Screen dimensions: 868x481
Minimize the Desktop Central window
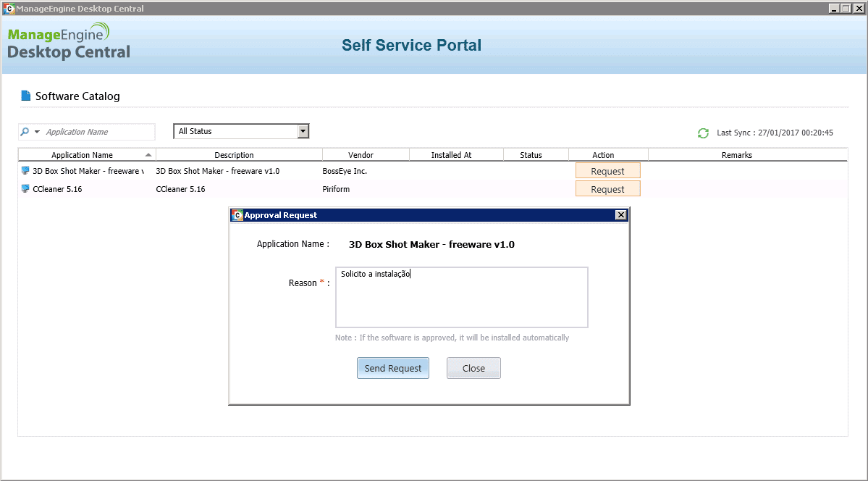tap(834, 8)
